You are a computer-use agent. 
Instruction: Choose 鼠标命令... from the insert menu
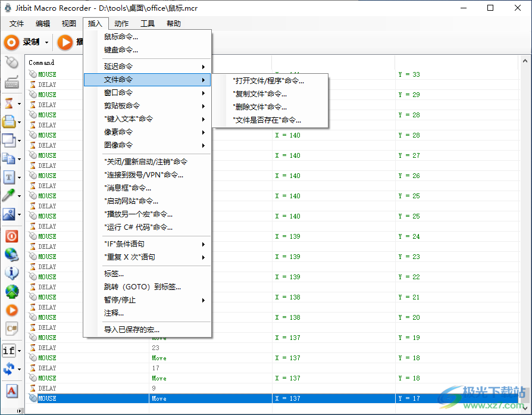[x=147, y=37]
